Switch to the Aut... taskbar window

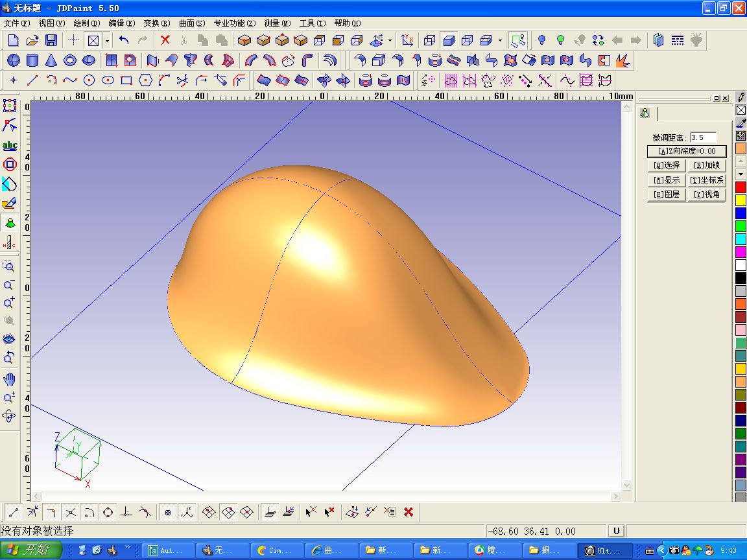169,550
